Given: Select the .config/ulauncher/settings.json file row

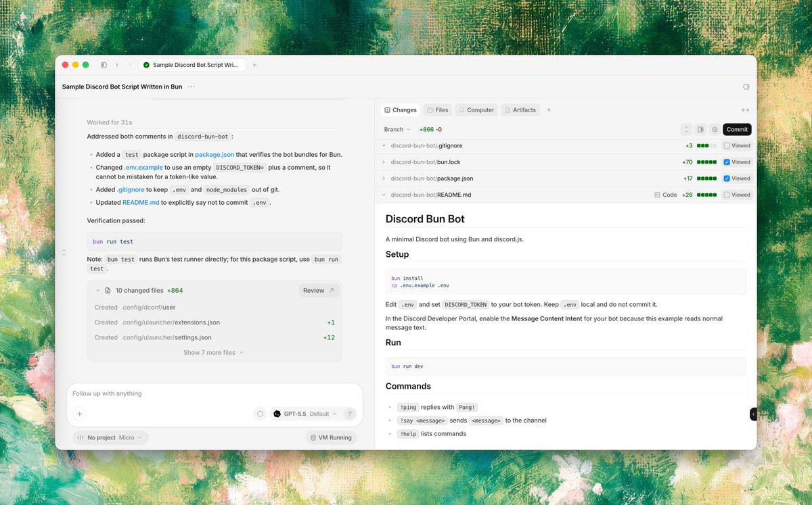Looking at the screenshot, I should (215, 337).
